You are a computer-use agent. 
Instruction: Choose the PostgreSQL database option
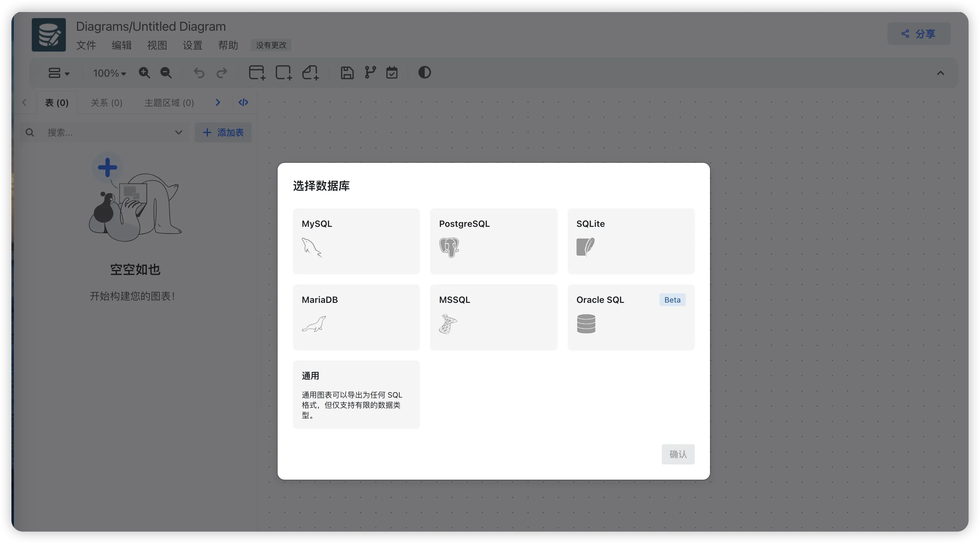pyautogui.click(x=493, y=241)
